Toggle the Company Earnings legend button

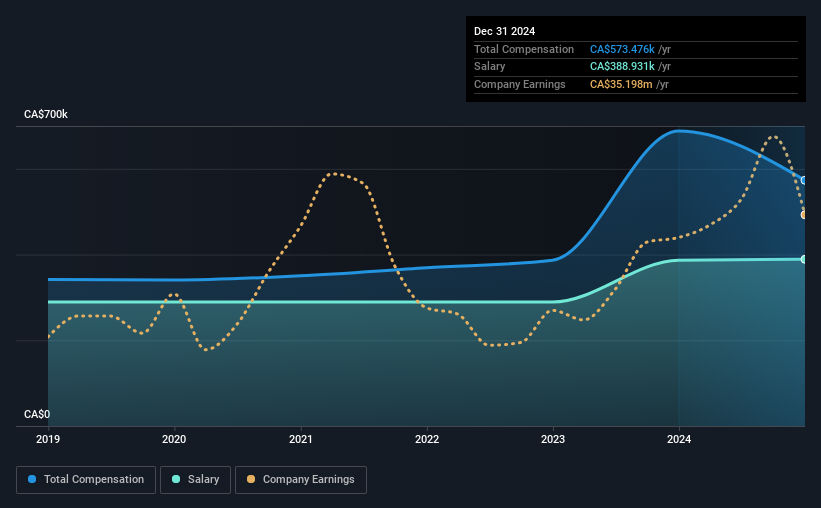tap(301, 480)
